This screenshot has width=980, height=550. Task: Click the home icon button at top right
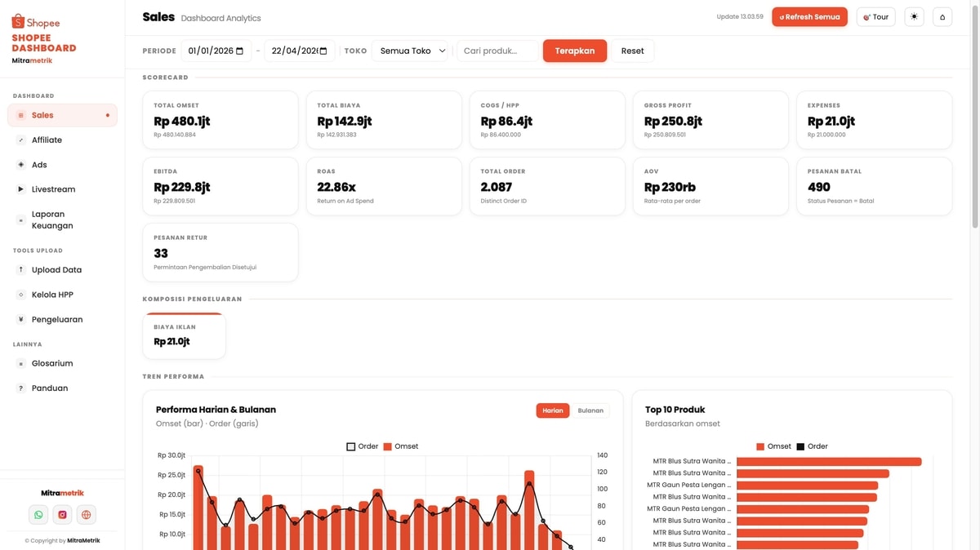[942, 17]
